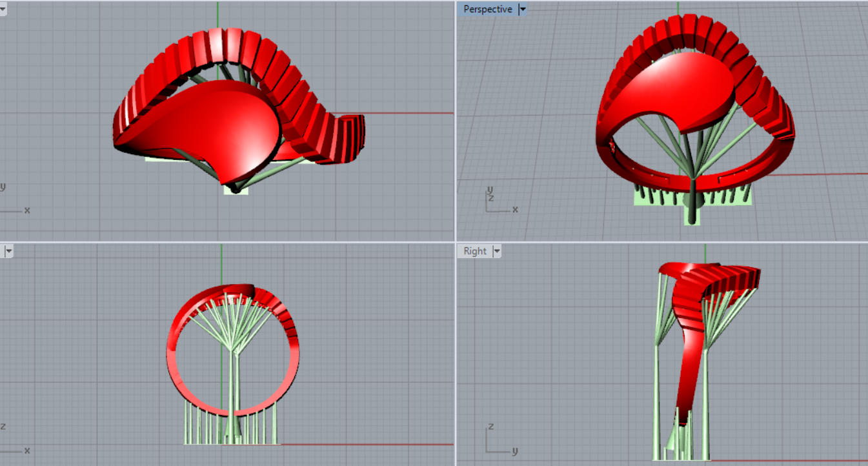Open the Perspective viewport dropdown arrow
This screenshot has height=466, width=868.
[523, 10]
